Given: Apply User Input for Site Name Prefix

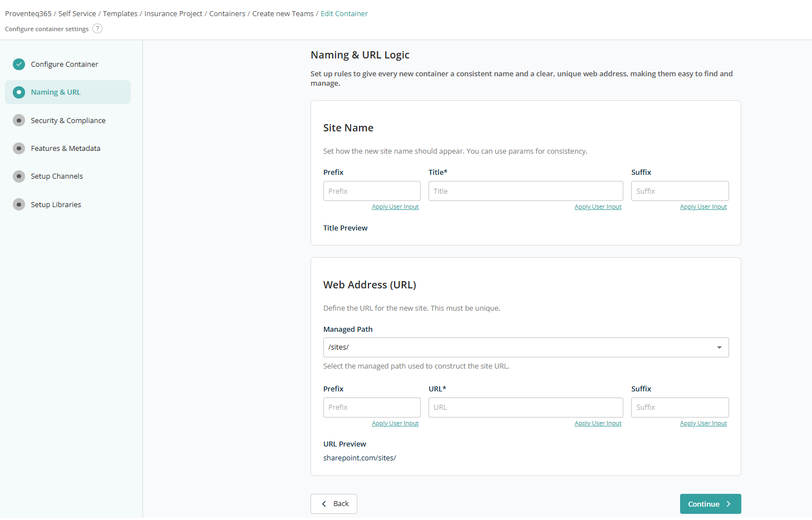Looking at the screenshot, I should tap(395, 207).
